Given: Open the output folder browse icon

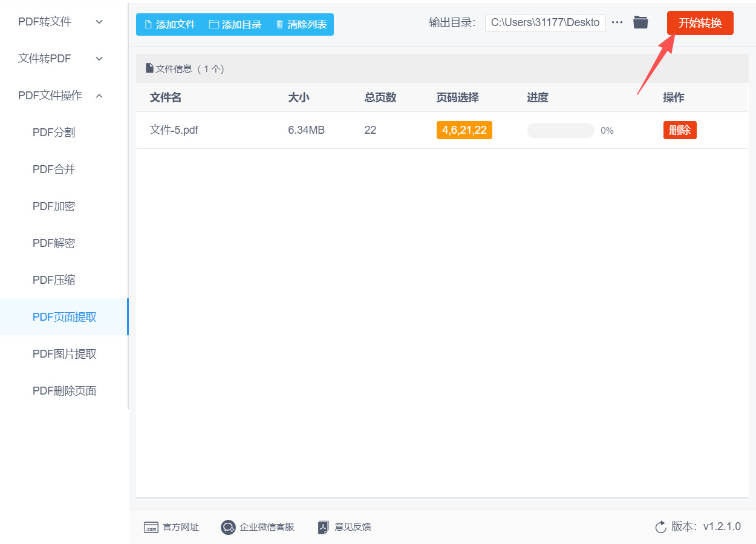Looking at the screenshot, I should 640,22.
